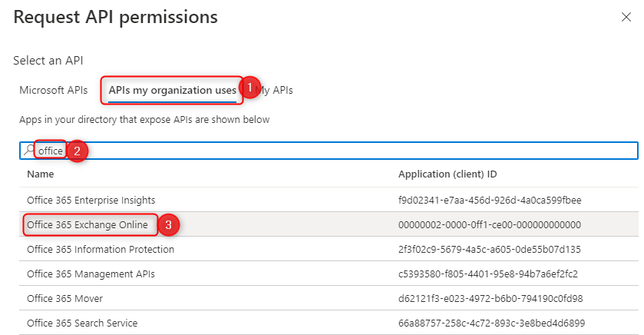Select Office 365 Search Service API

(82, 323)
